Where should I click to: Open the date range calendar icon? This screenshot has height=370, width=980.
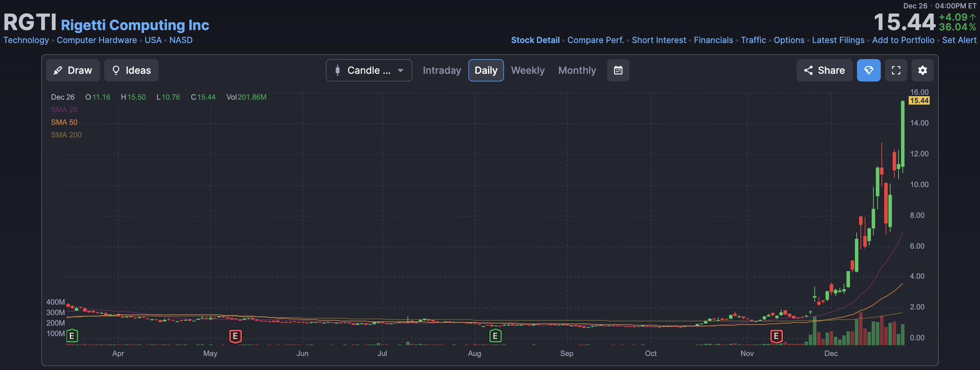618,70
